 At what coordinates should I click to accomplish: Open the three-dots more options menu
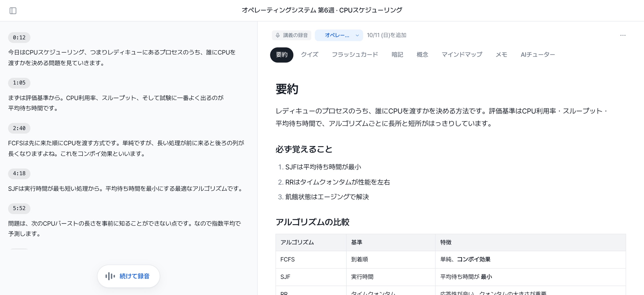coord(623,35)
